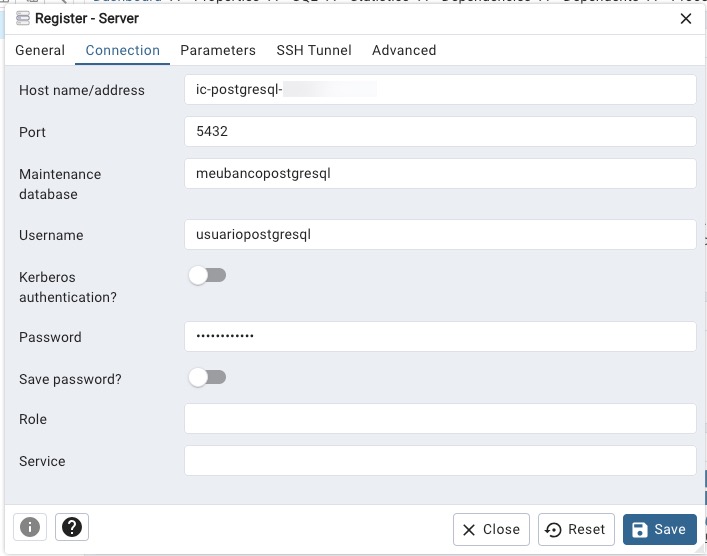Edit the Maintenance database field
The width and height of the screenshot is (707, 556).
coord(441,174)
